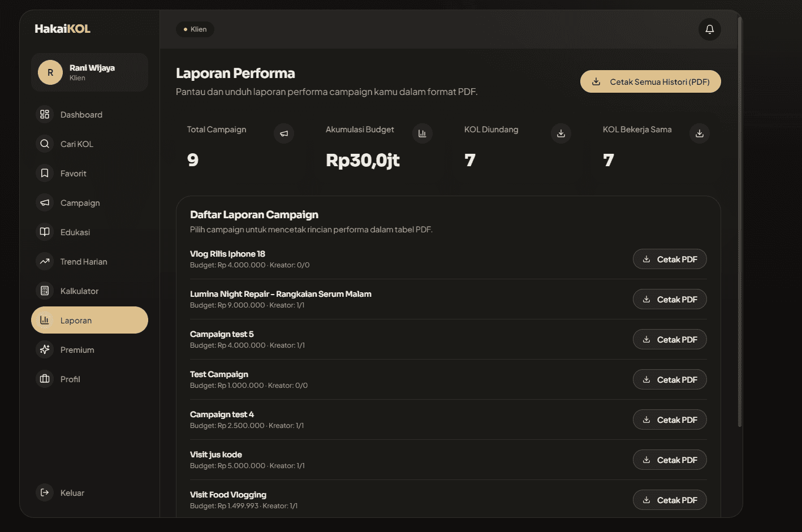Print PDF for Campaign test 5
This screenshot has width=802, height=532.
[670, 339]
